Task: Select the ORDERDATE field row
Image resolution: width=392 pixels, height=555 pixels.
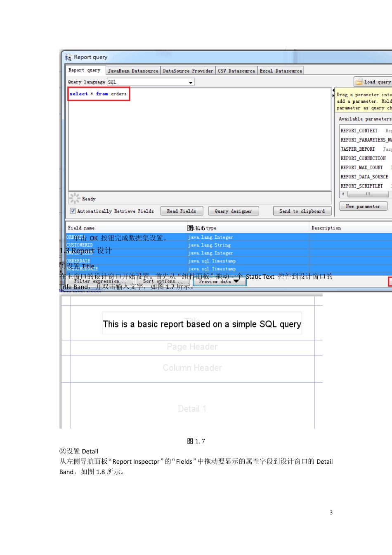Action: (229, 261)
